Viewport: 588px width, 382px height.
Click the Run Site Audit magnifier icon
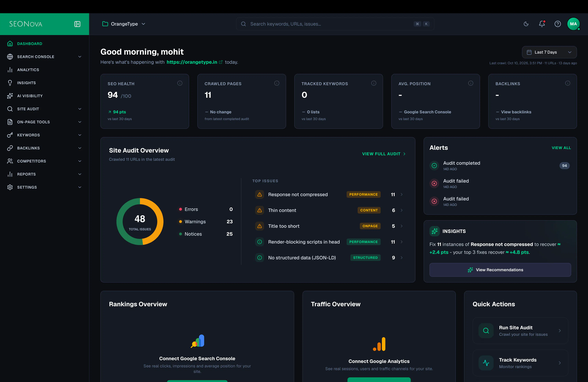[486, 331]
